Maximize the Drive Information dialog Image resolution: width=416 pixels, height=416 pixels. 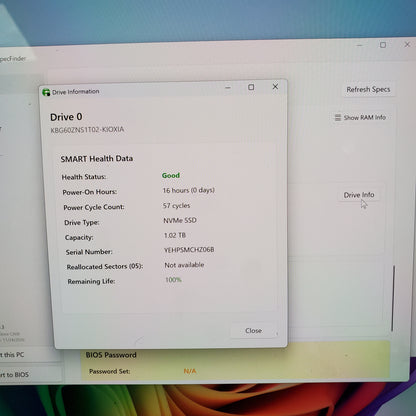[251, 87]
